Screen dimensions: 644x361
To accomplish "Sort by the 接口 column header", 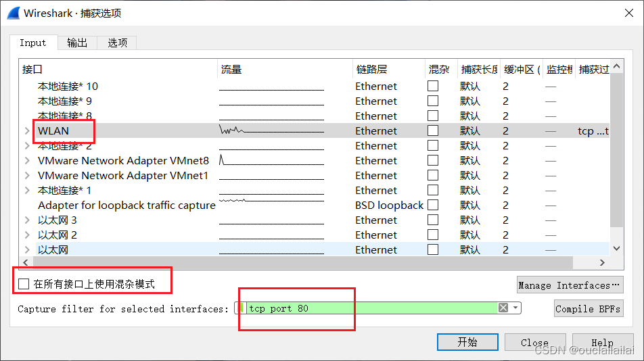I will (118, 70).
